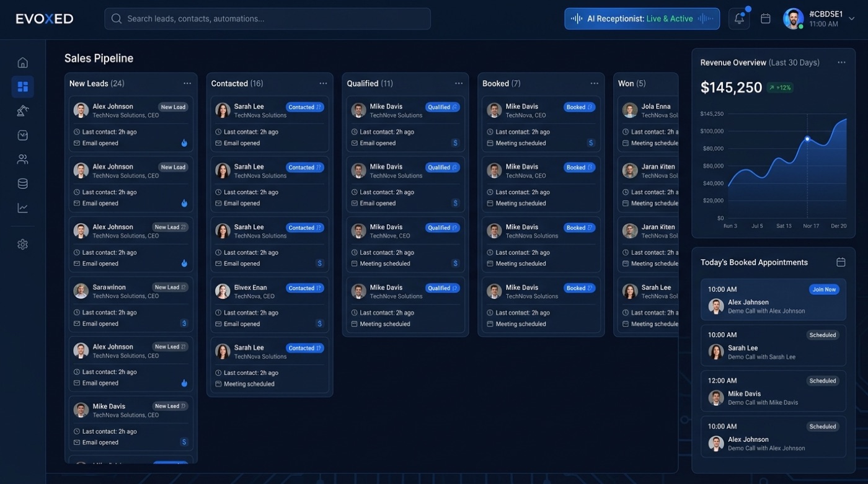This screenshot has height=484, width=868.
Task: Click the #CBDSE1 account label
Action: 826,14
